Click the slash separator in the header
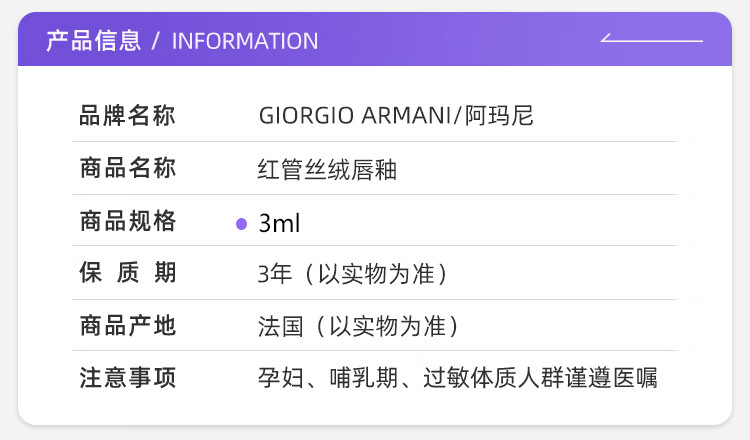Viewport: 750px width, 440px height. click(x=155, y=41)
